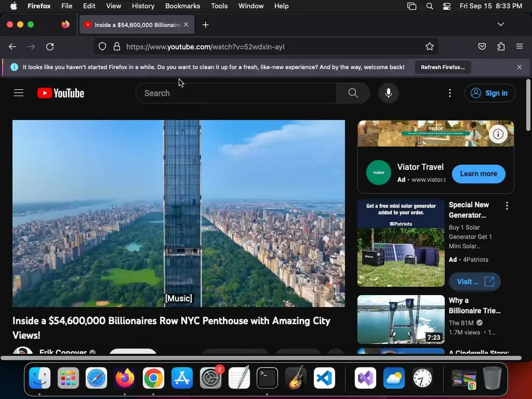The height and width of the screenshot is (399, 532).
Task: Open the solar generator ad thumbnail
Action: coord(401,243)
